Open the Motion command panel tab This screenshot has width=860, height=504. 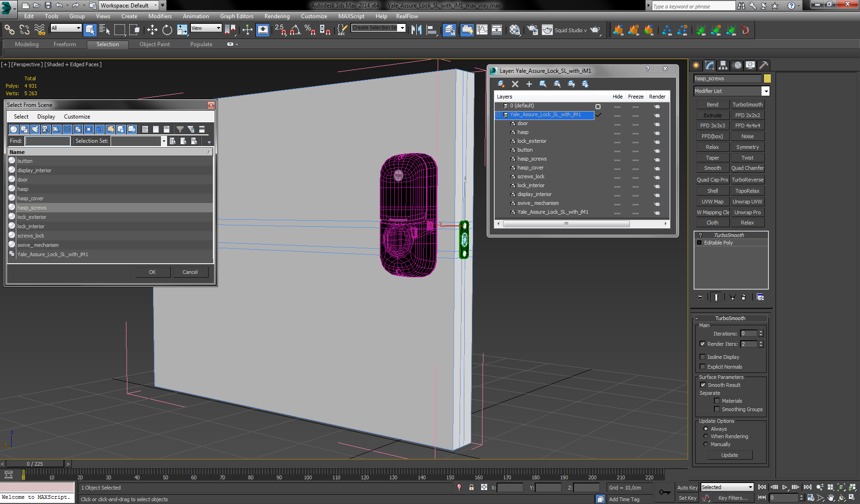click(x=737, y=65)
